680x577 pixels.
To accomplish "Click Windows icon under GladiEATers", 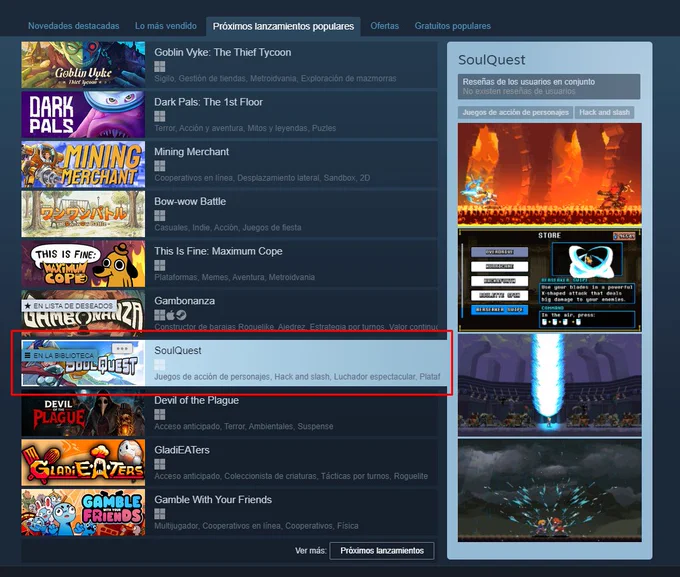I will click(x=160, y=464).
